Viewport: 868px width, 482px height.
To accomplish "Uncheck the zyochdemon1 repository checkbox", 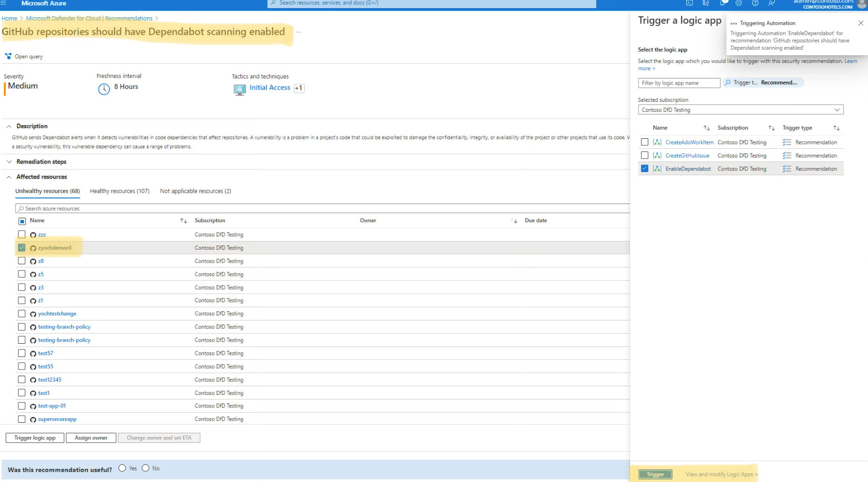I will click(x=22, y=248).
